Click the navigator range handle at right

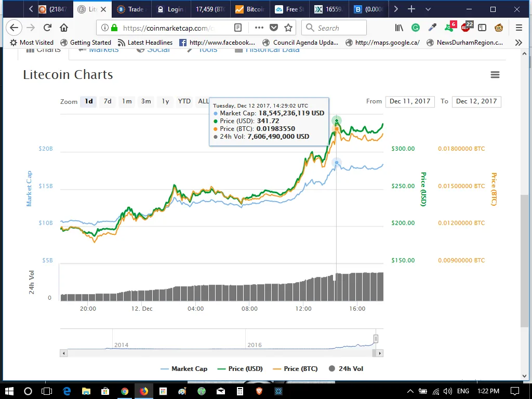(x=376, y=339)
